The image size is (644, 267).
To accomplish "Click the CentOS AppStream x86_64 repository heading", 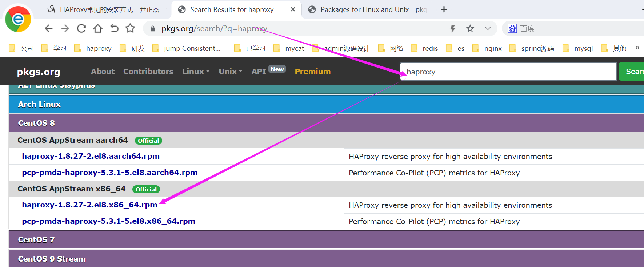I will [x=71, y=189].
